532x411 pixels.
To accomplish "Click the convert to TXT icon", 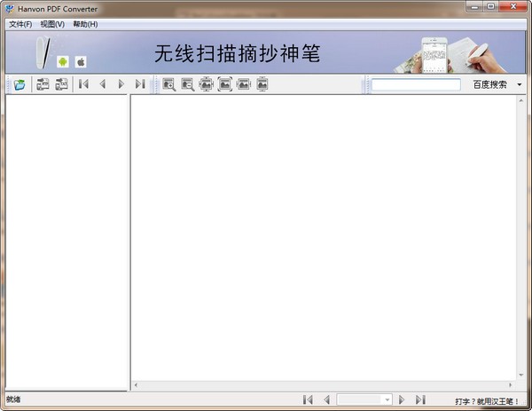I will (x=61, y=84).
